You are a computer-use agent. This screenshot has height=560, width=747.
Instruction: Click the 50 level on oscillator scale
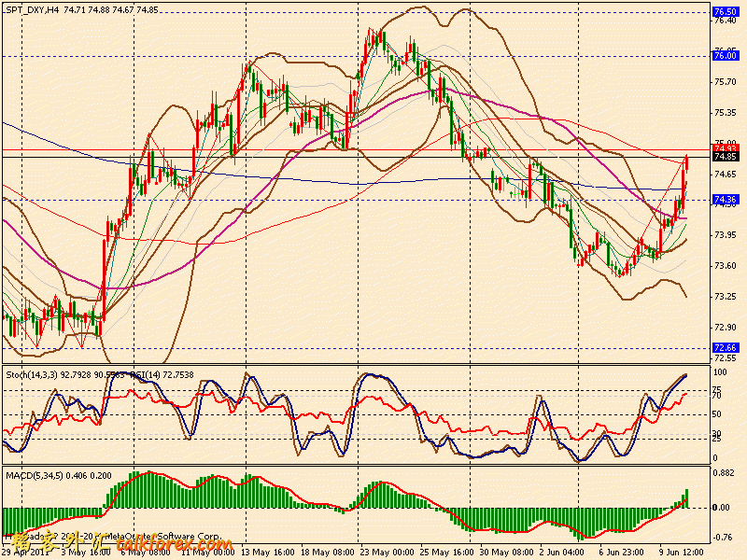coord(717,414)
